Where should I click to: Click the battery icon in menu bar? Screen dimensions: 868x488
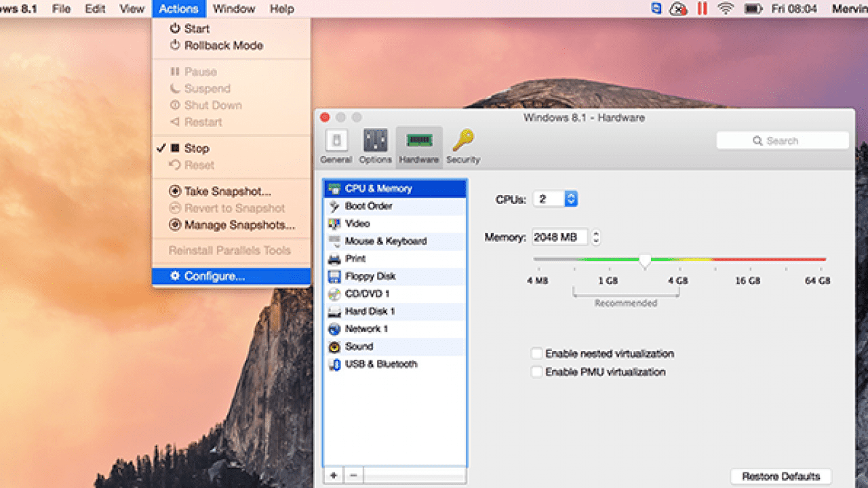pos(753,9)
